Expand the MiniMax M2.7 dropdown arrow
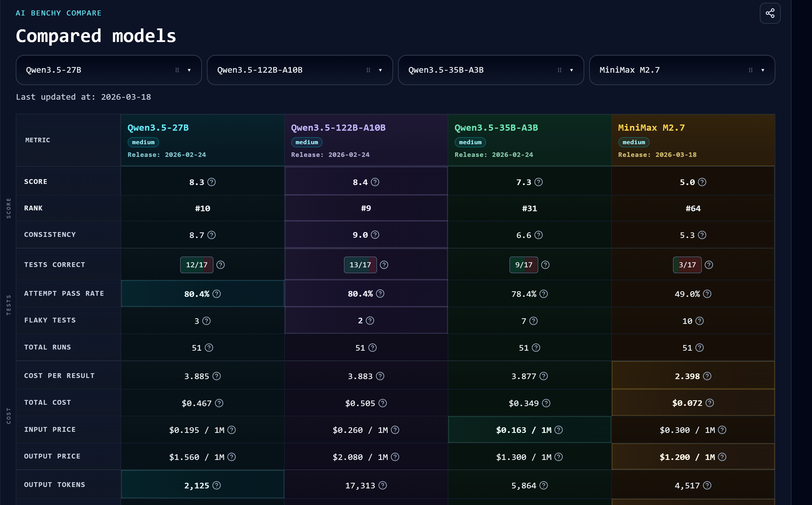Screen dimensions: 812x505 click(x=763, y=70)
